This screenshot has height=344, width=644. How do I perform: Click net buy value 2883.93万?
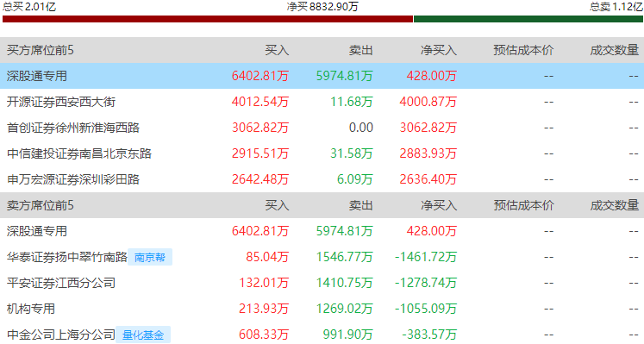(428, 153)
